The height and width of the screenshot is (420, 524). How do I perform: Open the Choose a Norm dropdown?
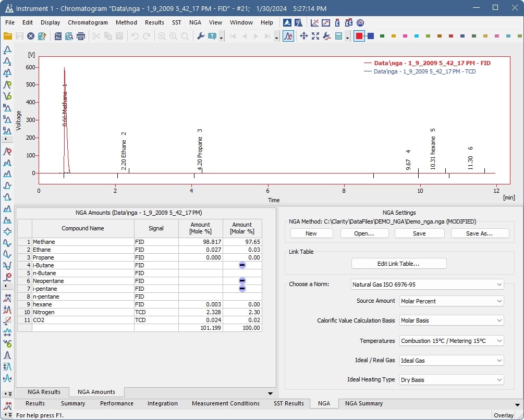[426, 285]
